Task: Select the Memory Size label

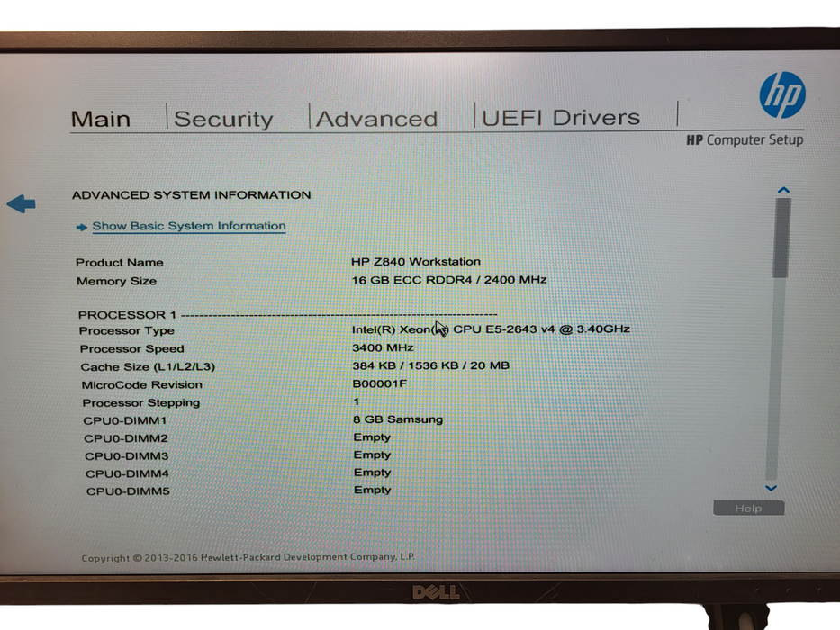Action: click(x=116, y=281)
